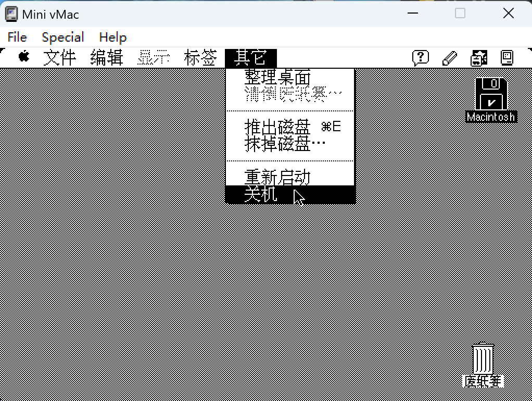
Task: Open the 标签 menu
Action: tap(200, 58)
